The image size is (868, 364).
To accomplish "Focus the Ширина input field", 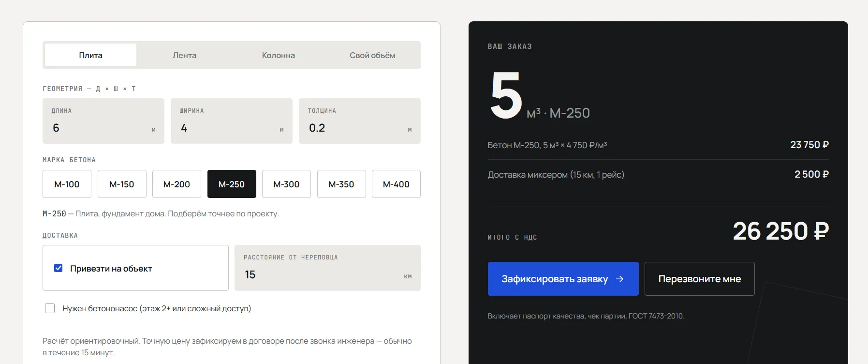I will (x=232, y=121).
